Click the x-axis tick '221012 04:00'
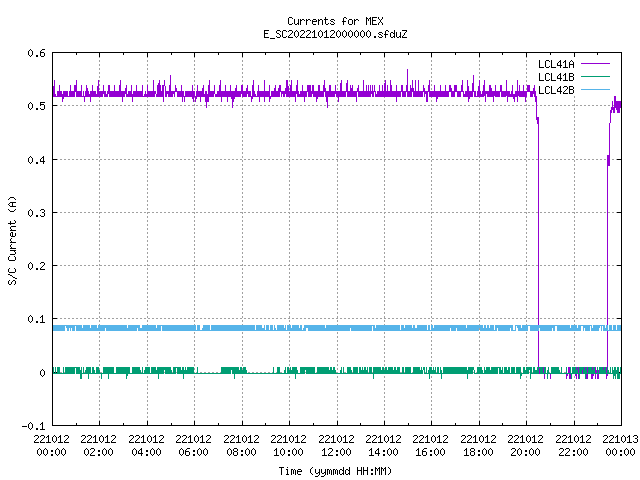This screenshot has height=480, width=640. pyautogui.click(x=146, y=445)
